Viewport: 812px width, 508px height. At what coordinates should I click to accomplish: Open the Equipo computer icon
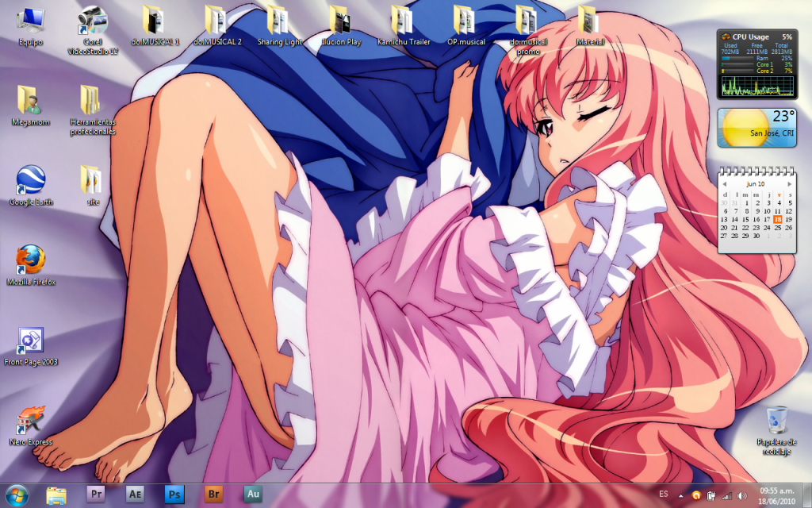tap(31, 27)
